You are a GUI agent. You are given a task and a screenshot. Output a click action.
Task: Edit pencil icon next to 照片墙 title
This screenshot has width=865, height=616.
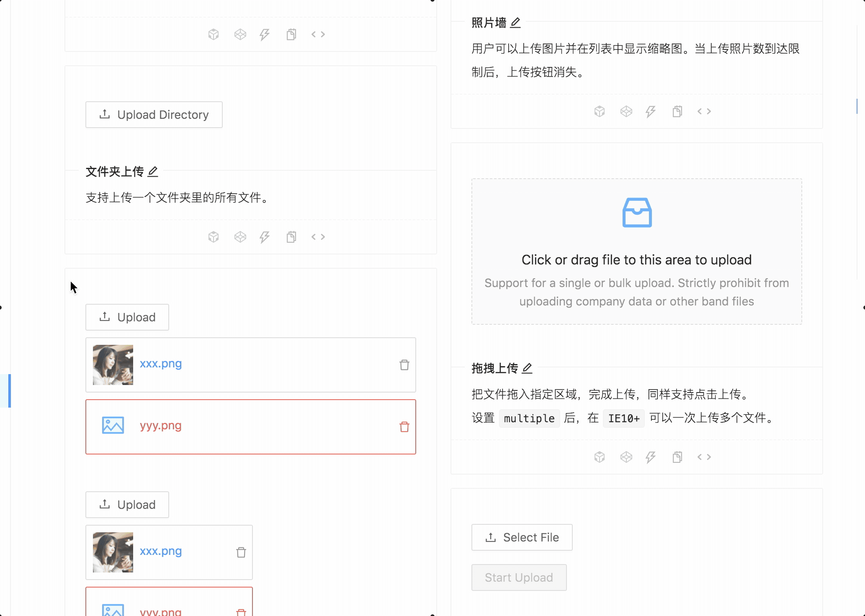(x=516, y=23)
